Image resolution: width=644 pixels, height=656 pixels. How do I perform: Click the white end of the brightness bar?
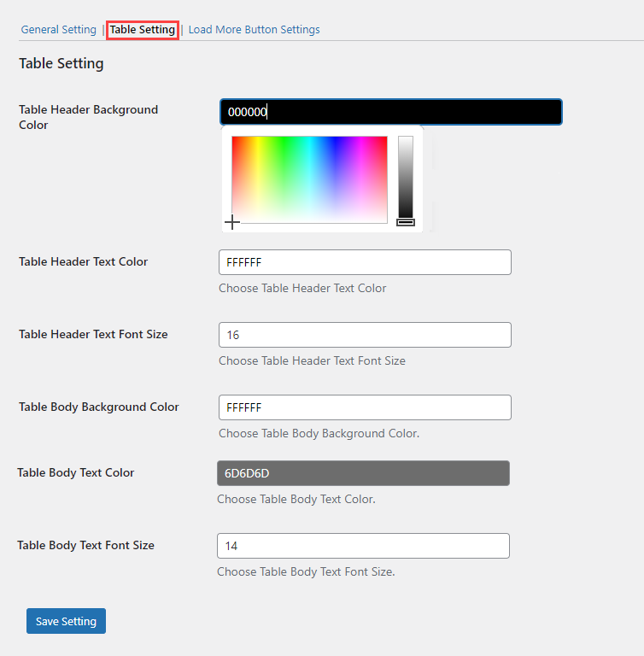point(406,139)
